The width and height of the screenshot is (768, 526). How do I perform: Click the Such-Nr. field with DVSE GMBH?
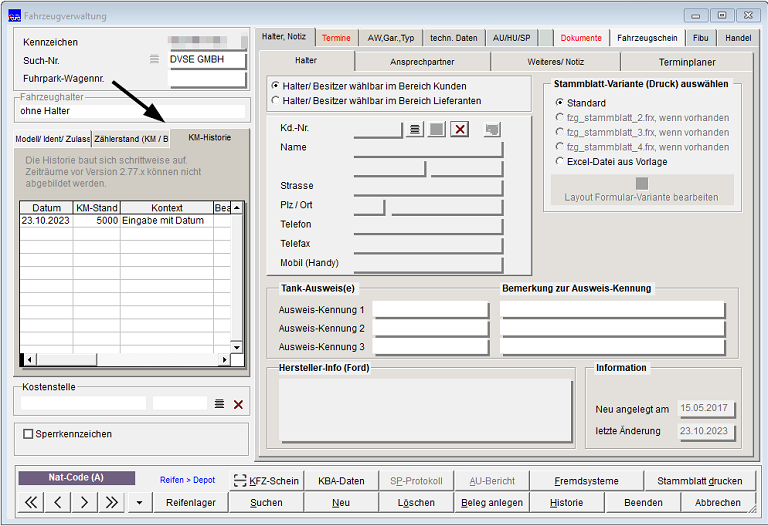click(x=206, y=59)
